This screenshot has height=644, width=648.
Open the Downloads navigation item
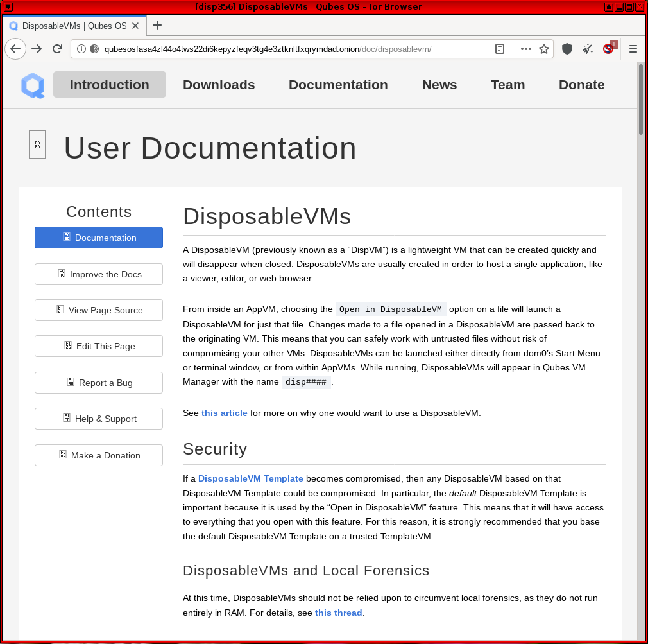click(219, 84)
